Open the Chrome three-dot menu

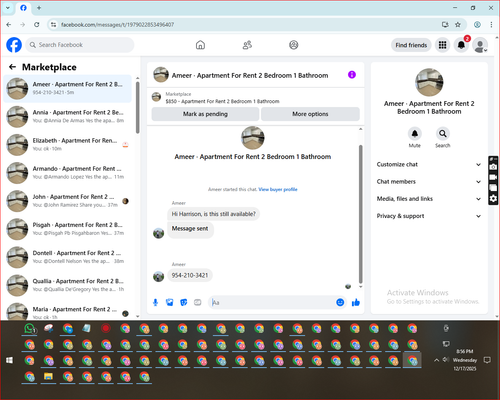pyautogui.click(x=491, y=24)
